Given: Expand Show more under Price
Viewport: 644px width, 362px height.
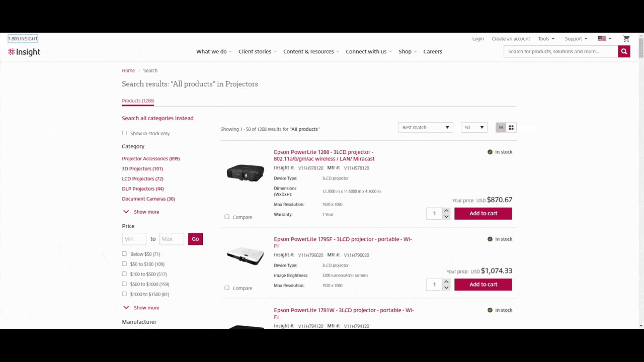Looking at the screenshot, I should [141, 308].
